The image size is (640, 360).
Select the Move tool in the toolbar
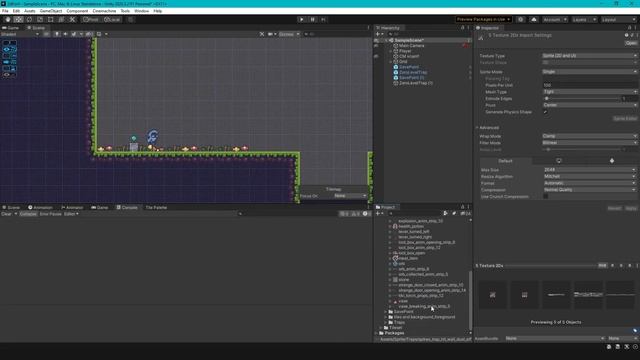[x=18, y=20]
